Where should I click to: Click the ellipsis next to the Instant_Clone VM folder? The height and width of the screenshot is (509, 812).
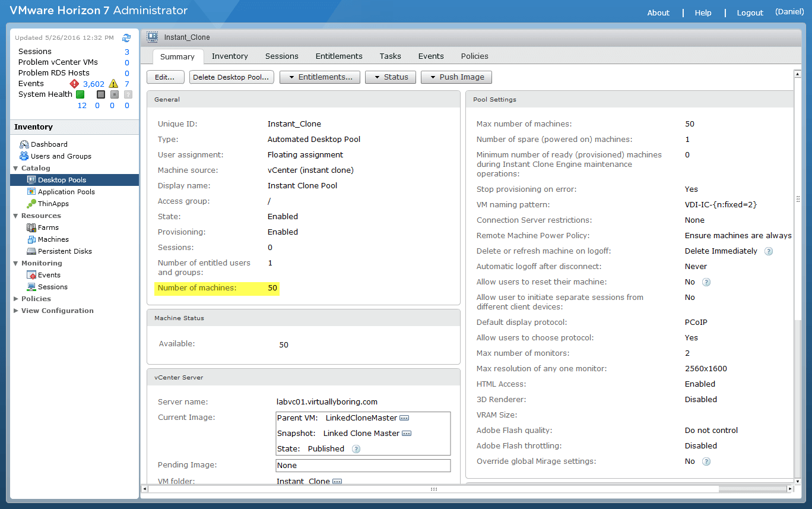tap(337, 482)
